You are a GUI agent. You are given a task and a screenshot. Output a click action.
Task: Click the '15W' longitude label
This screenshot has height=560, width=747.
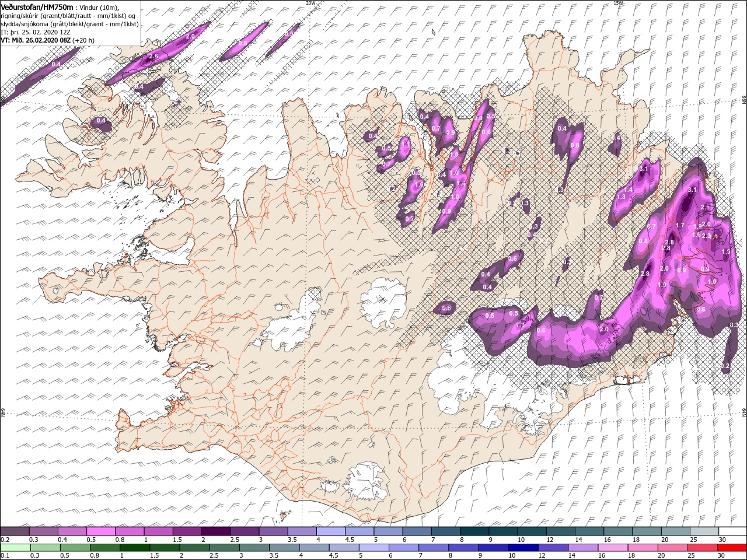click(x=618, y=3)
